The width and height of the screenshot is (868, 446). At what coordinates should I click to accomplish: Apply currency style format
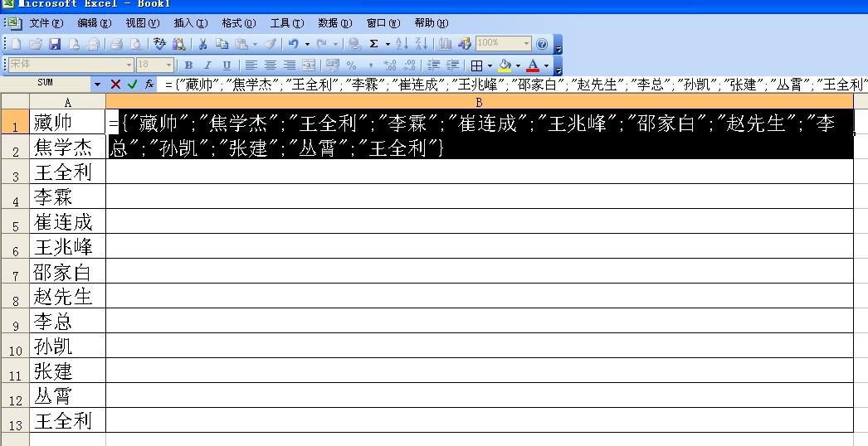(x=332, y=65)
